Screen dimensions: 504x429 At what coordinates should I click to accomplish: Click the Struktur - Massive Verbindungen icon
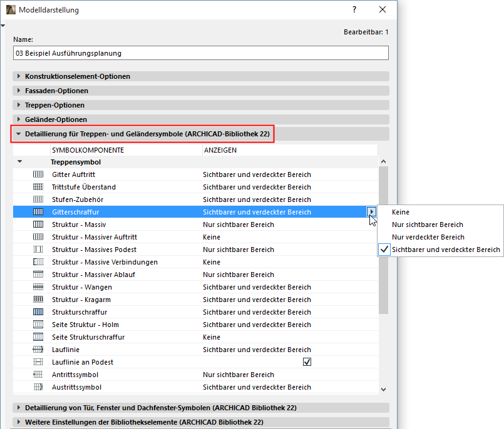38,262
